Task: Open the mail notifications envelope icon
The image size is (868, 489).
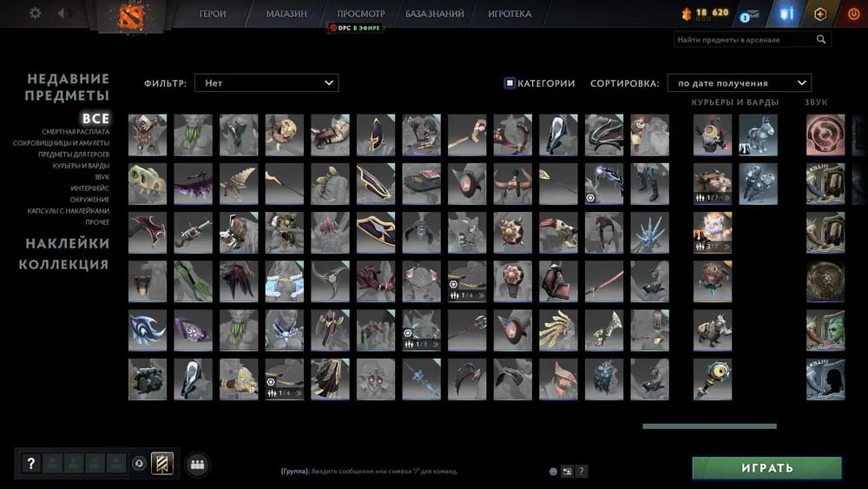Action: [749, 14]
